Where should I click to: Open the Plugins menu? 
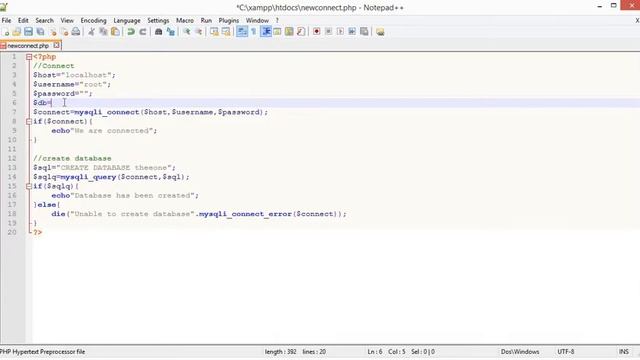(x=229, y=20)
